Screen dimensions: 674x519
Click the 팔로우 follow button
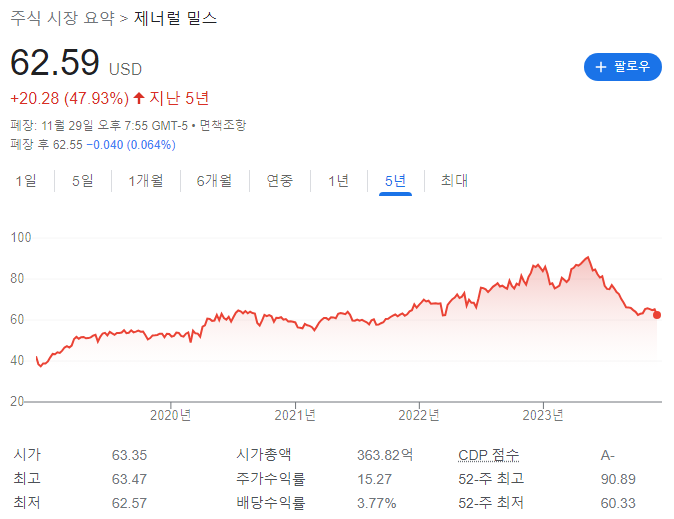pyautogui.click(x=622, y=67)
